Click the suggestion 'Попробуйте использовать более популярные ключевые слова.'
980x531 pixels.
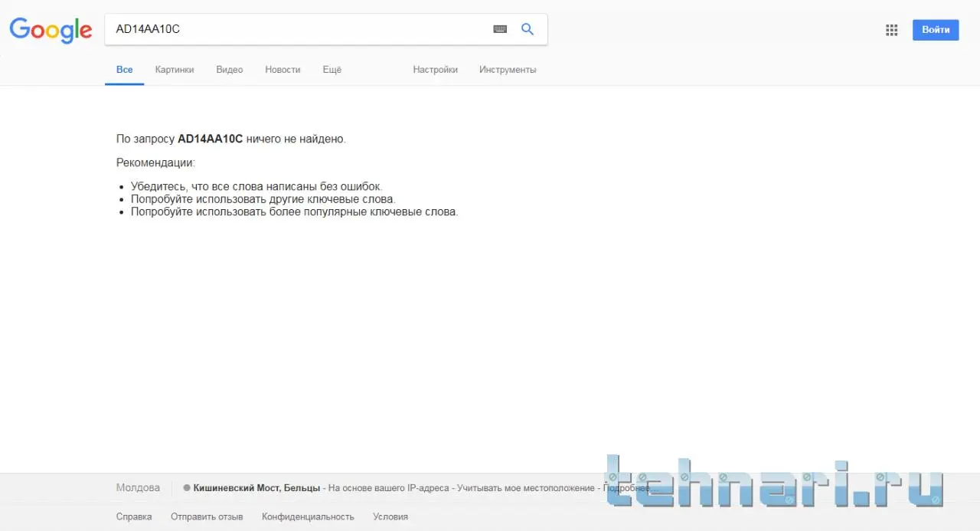click(x=295, y=212)
